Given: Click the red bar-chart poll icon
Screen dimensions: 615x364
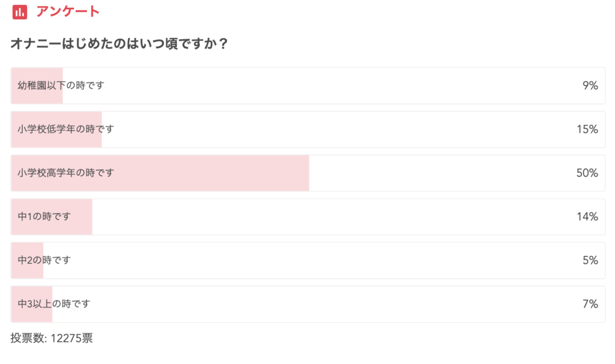Looking at the screenshot, I should point(20,11).
